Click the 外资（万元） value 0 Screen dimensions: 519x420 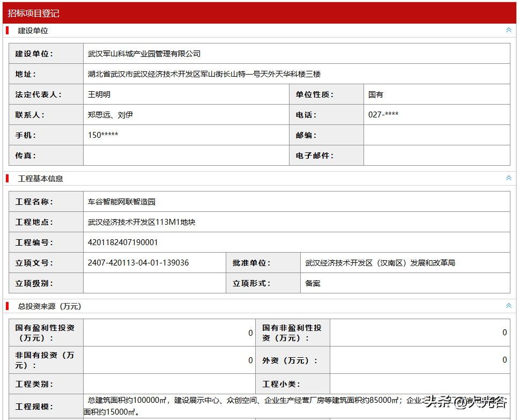pos(505,360)
